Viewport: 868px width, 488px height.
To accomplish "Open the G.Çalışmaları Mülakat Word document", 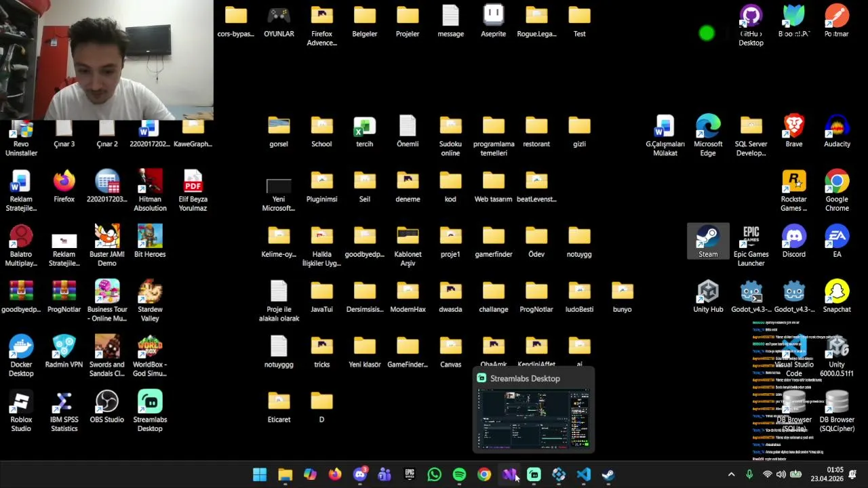I will click(x=665, y=136).
